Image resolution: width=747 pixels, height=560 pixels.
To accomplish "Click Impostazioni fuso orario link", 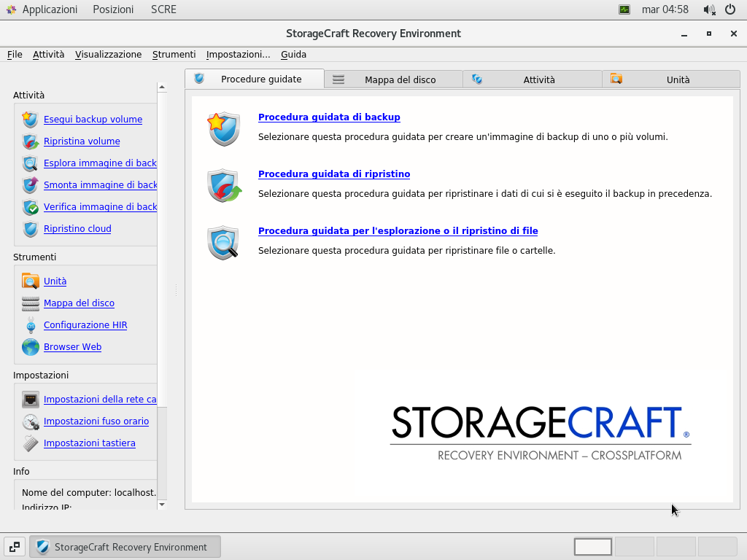I will [96, 421].
